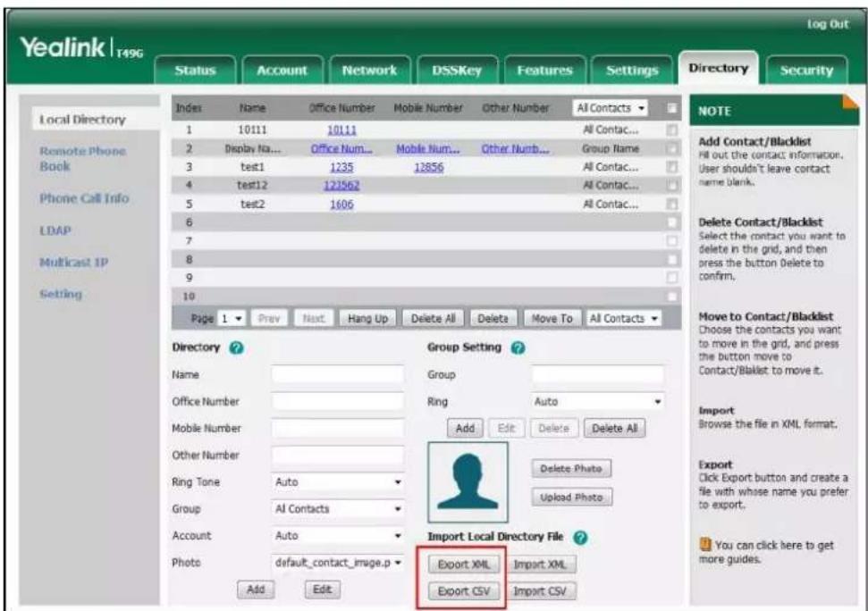The image size is (868, 611).
Task: Switch to the Settings tab
Action: (632, 71)
